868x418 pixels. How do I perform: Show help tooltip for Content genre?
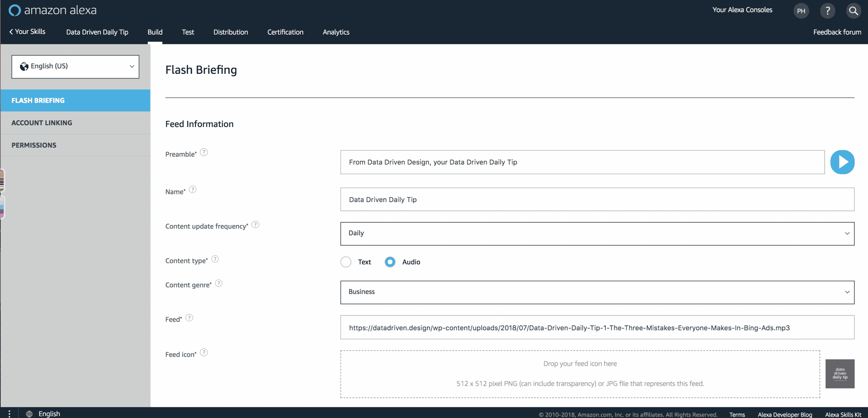point(219,283)
